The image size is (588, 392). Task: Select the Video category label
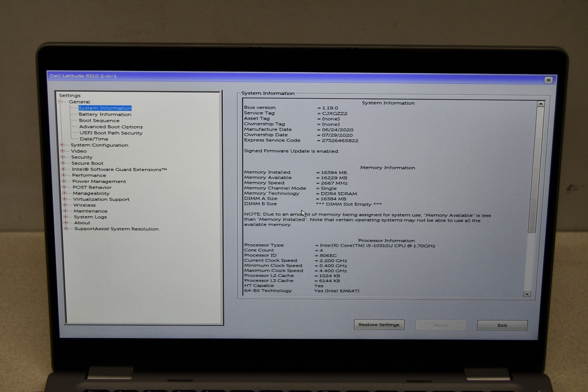pos(79,151)
